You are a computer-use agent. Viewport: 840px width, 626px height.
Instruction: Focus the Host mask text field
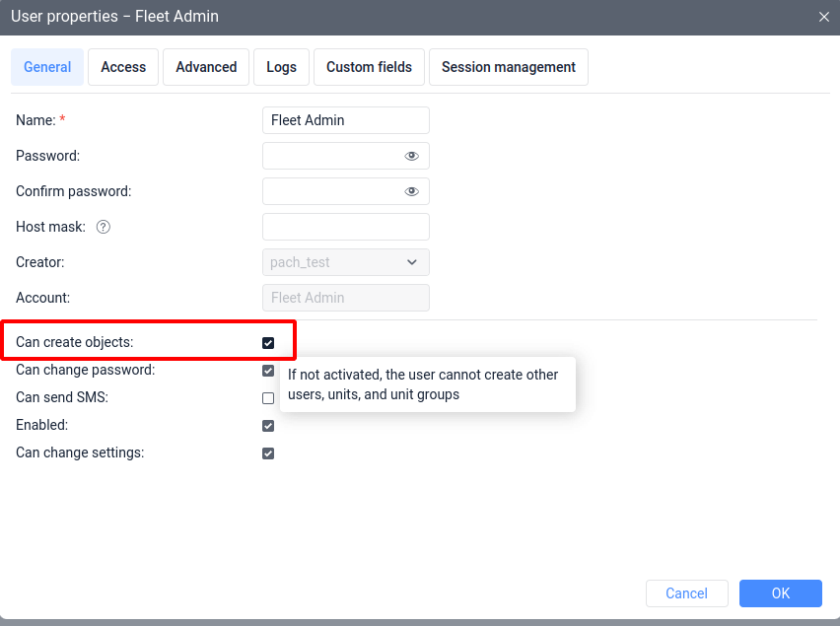click(x=345, y=227)
